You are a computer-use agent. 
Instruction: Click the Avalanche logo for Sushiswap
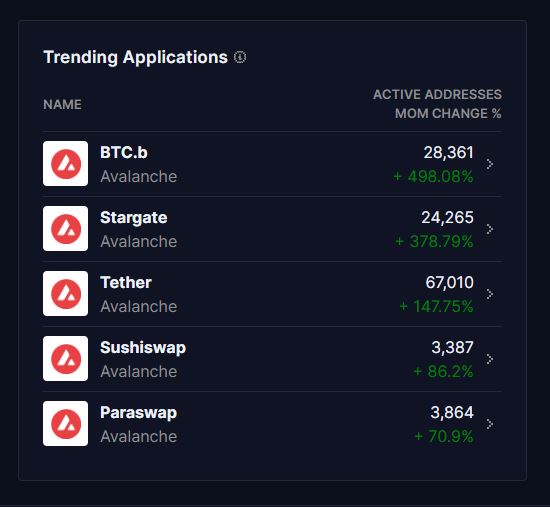click(66, 358)
